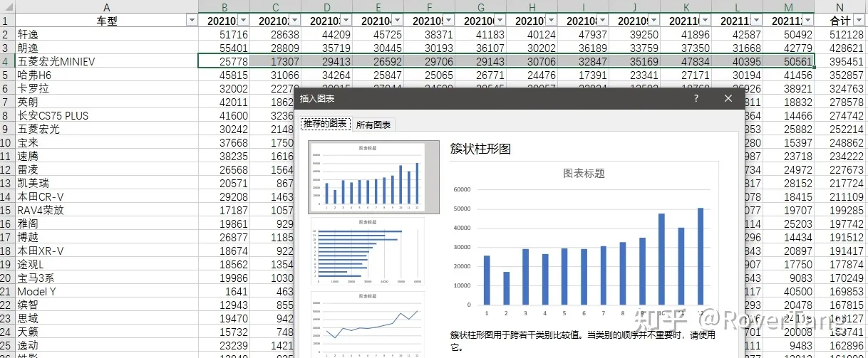Select the cell containing 轩逸
This screenshot has width=868, height=358.
pyautogui.click(x=107, y=34)
